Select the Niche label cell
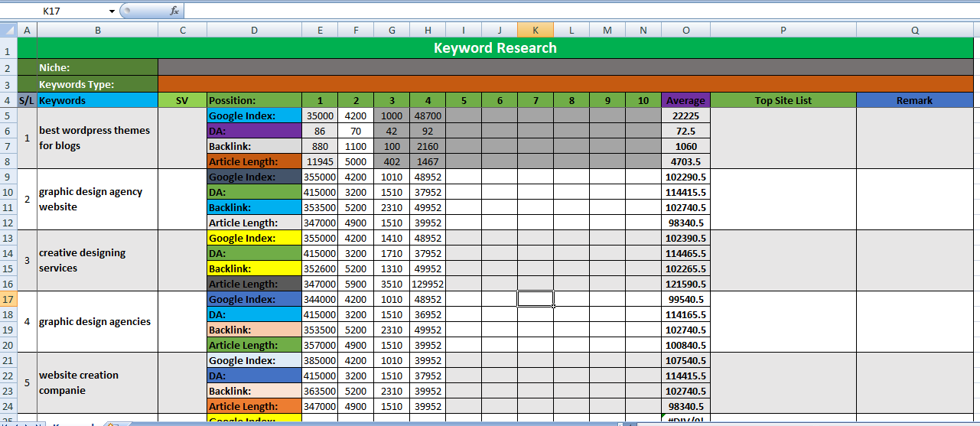Viewport: 980px width, 426px height. (x=87, y=67)
